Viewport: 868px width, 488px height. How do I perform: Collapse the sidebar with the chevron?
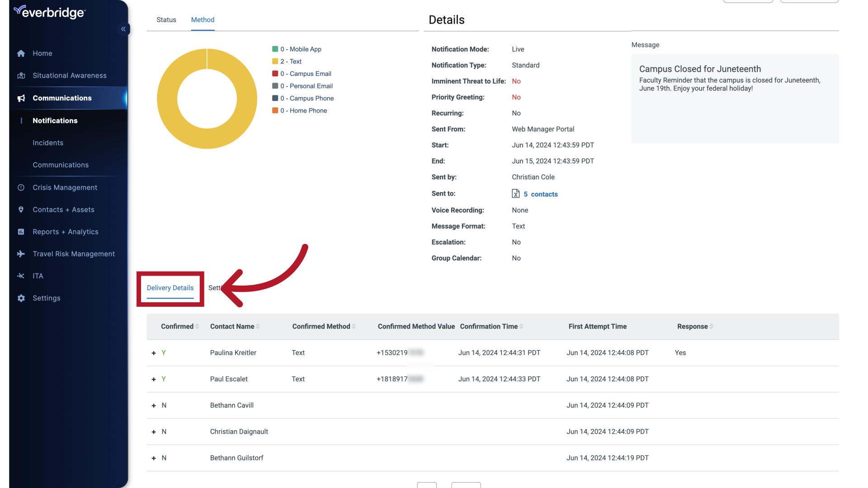(123, 29)
